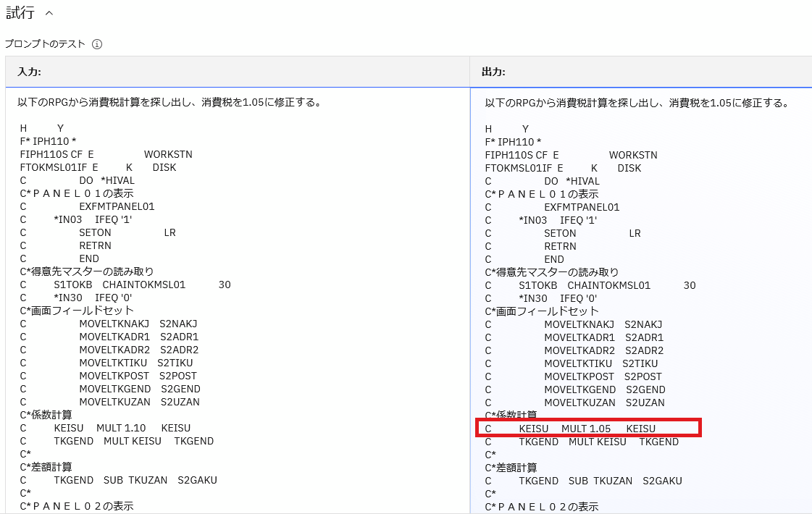Select output comment 'C*画面フィールドセット'
812x514 pixels.
(x=542, y=311)
